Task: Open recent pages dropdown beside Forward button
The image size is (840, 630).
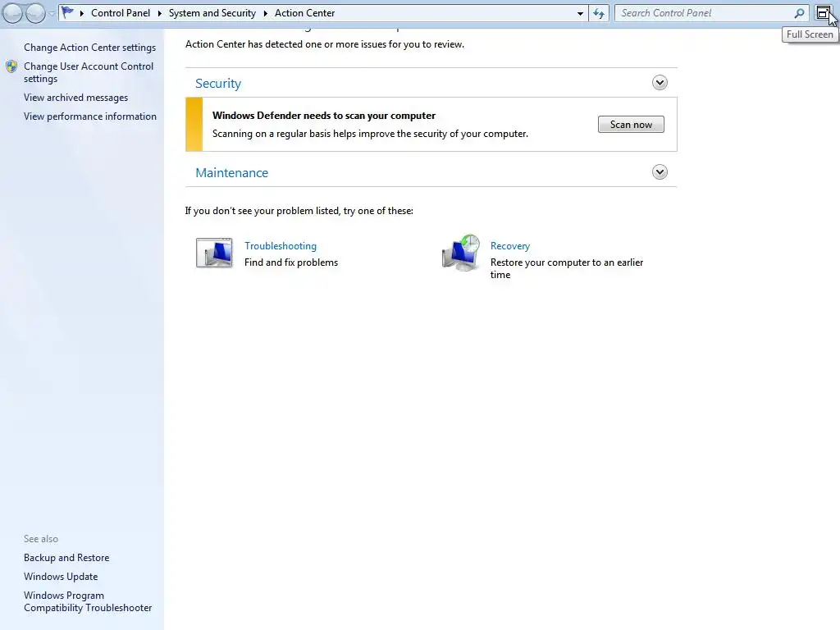Action: click(52, 13)
